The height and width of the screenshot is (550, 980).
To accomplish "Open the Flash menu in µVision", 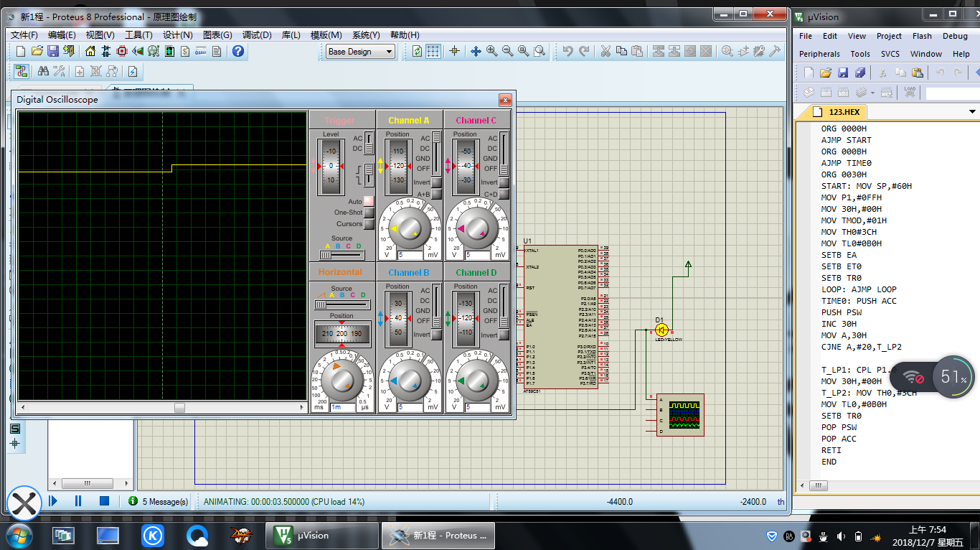I will click(x=922, y=36).
